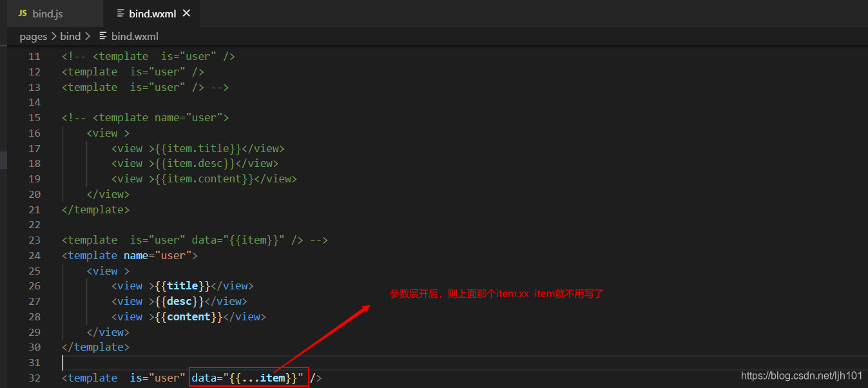The image size is (868, 388).
Task: Select the bind.wxml editor tab
Action: [151, 14]
